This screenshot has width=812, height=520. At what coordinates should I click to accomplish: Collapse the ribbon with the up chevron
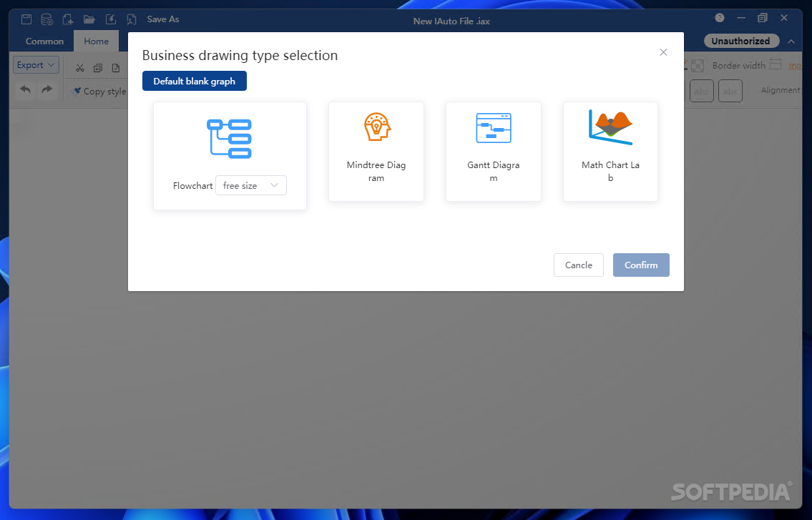pos(791,41)
